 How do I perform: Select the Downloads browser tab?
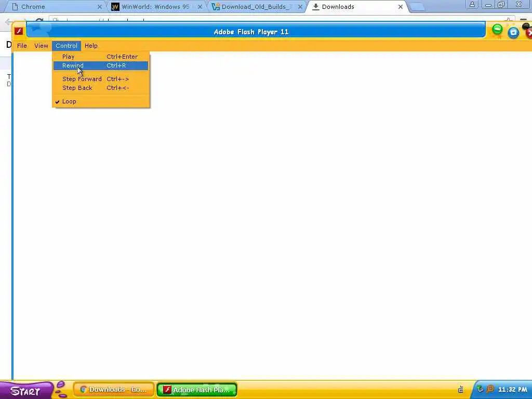coord(356,7)
